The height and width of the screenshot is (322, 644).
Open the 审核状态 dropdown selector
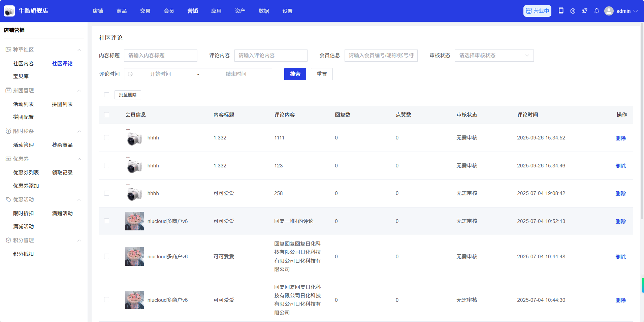click(494, 56)
